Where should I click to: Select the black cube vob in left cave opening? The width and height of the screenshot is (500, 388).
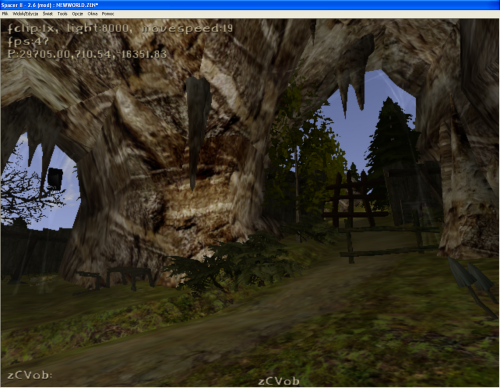point(55,178)
